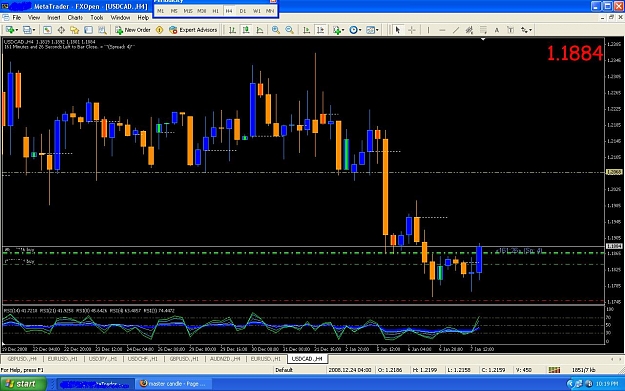Open the Charts menu

click(75, 18)
